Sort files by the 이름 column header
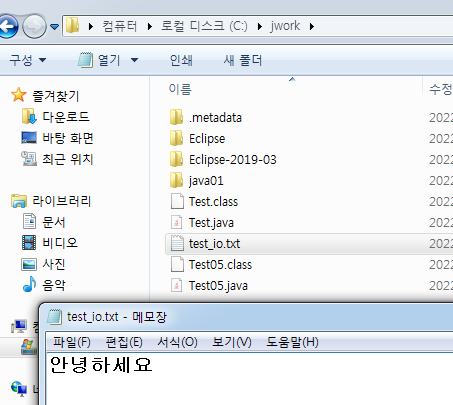 pyautogui.click(x=180, y=89)
